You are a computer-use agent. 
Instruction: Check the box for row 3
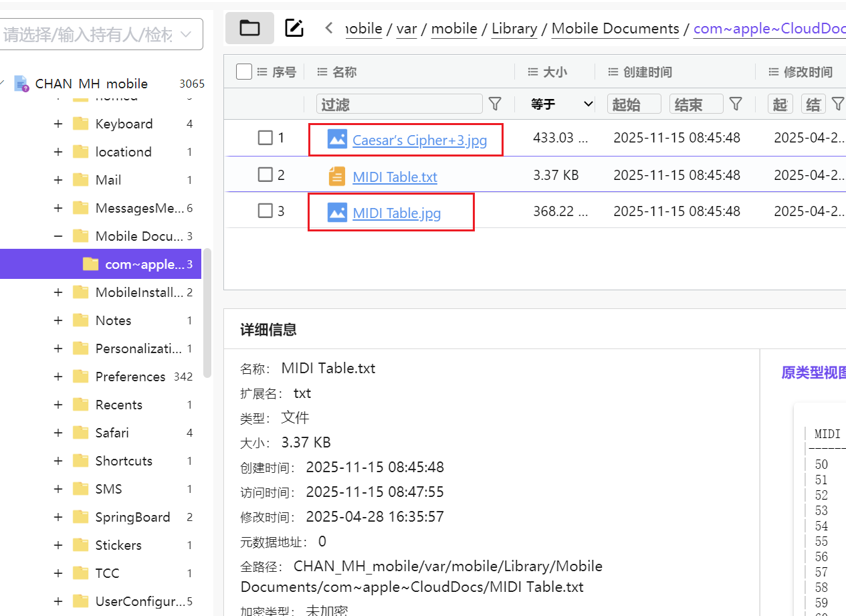pyautogui.click(x=266, y=211)
